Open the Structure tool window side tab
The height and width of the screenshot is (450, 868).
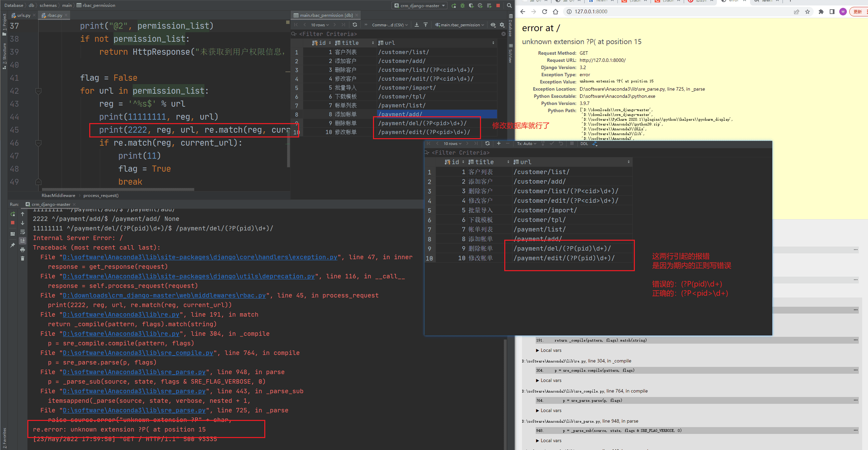(4, 56)
